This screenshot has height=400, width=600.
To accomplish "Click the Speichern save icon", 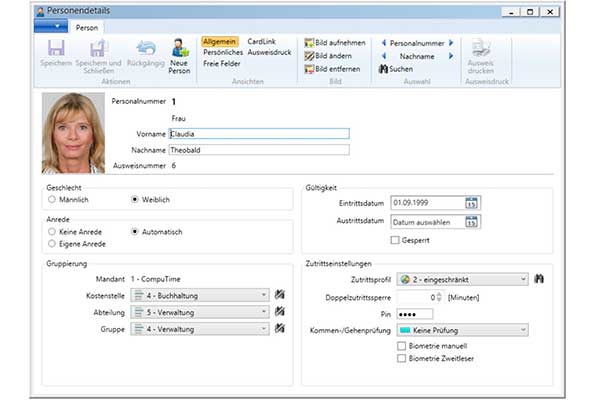I will [x=56, y=49].
